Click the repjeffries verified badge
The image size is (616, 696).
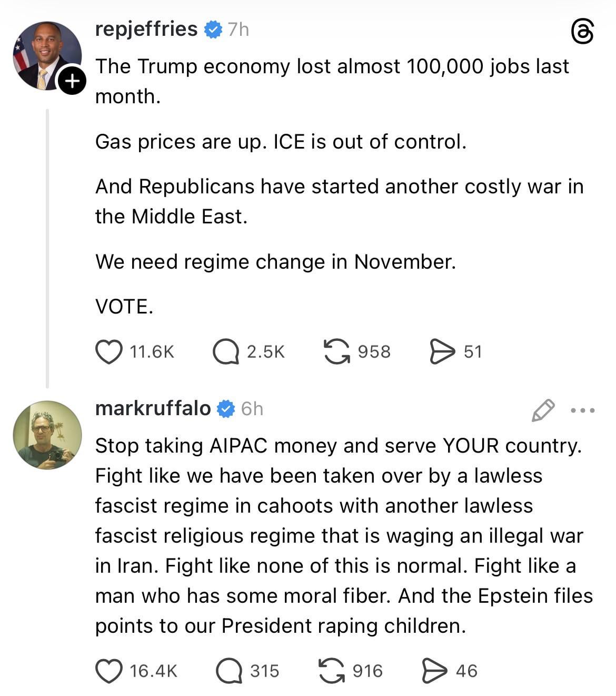tap(213, 30)
